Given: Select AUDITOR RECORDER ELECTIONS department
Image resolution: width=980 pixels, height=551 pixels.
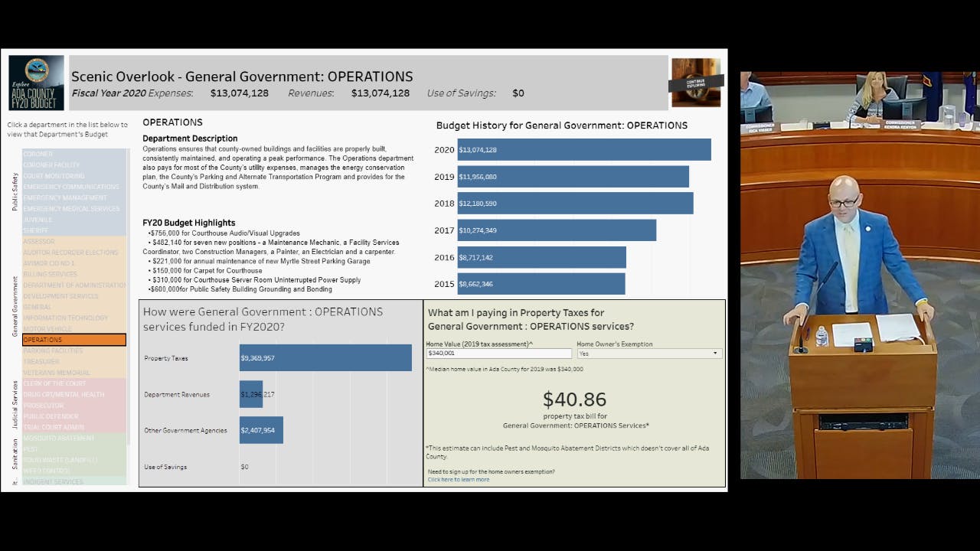Looking at the screenshot, I should click(74, 253).
